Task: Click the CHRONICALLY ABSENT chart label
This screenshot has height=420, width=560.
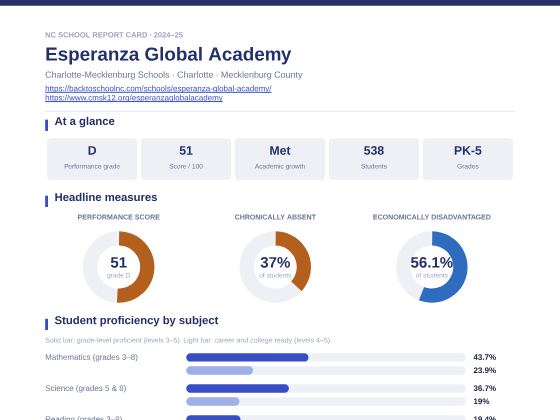Action: 275,217
